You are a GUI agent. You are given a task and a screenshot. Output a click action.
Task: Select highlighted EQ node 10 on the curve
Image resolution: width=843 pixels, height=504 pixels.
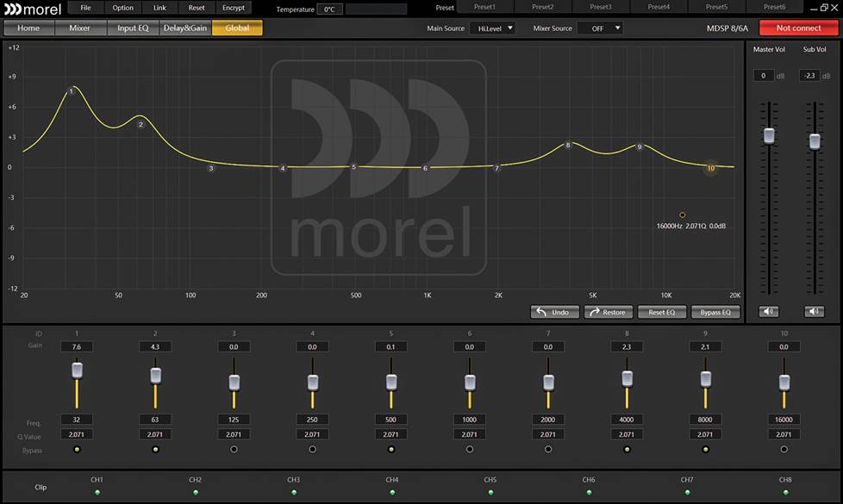711,168
